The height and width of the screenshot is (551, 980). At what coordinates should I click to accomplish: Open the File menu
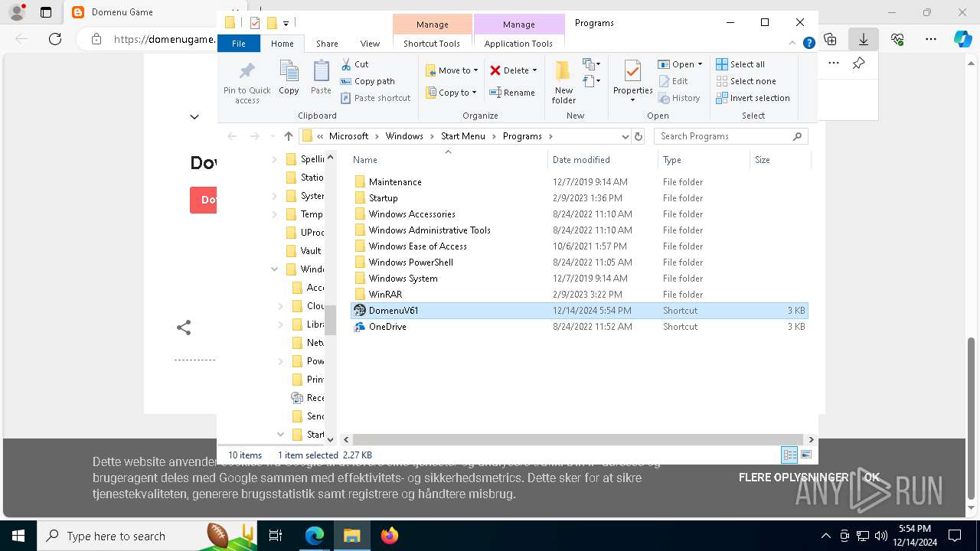pos(239,44)
